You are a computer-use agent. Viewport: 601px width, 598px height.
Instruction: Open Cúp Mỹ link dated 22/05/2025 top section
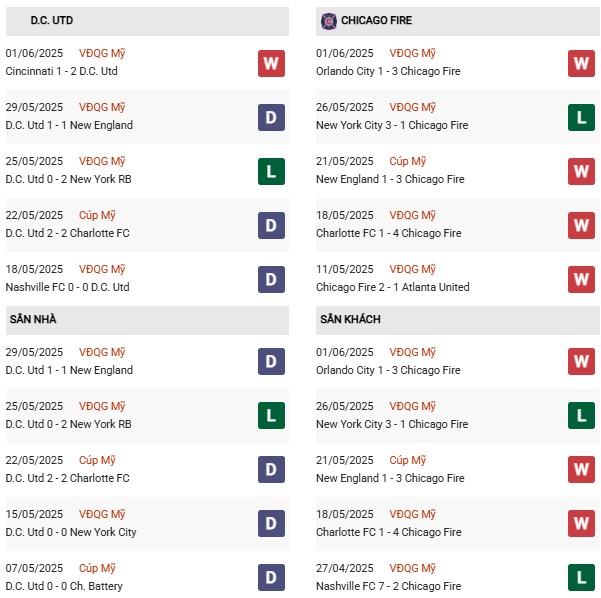pos(98,215)
